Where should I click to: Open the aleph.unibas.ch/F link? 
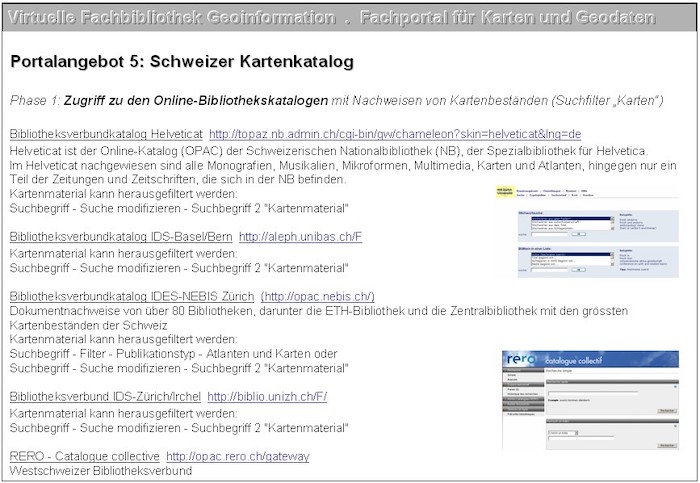(300, 237)
